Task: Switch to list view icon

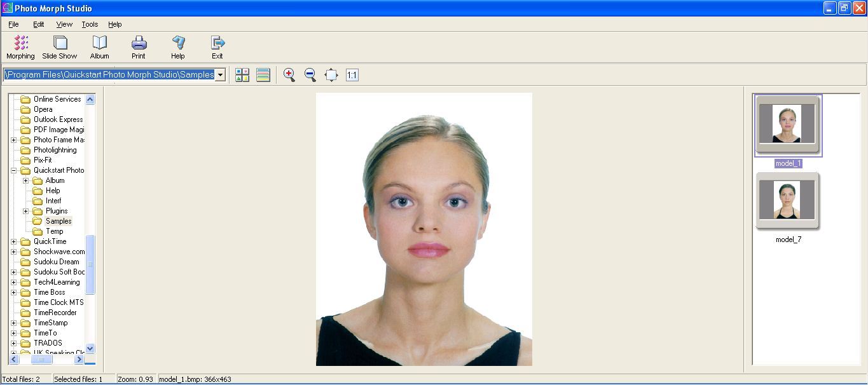Action: 263,75
